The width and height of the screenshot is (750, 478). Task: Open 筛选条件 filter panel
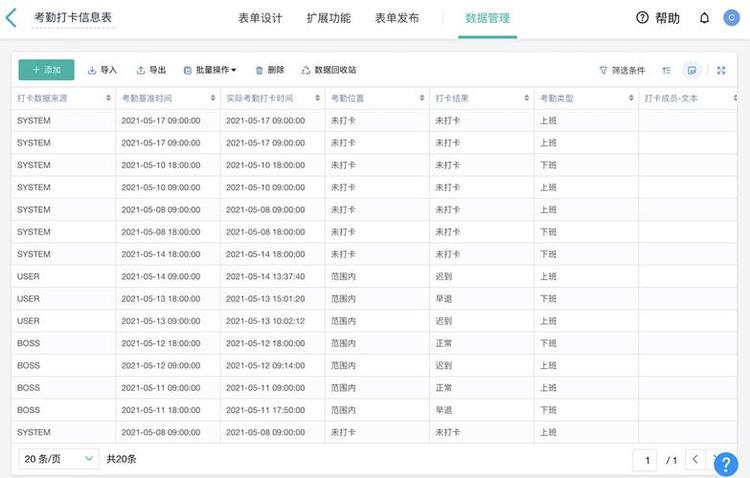(x=622, y=70)
